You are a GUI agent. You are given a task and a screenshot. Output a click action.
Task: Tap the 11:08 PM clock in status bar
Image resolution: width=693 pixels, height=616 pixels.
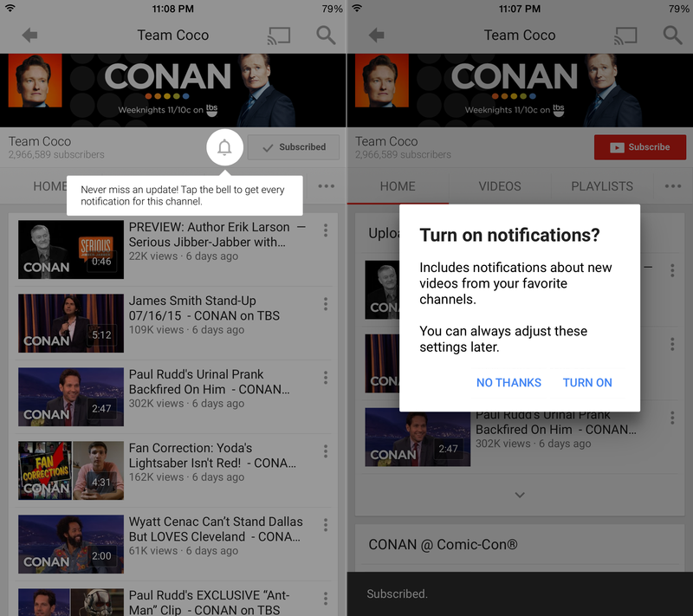pos(172,9)
